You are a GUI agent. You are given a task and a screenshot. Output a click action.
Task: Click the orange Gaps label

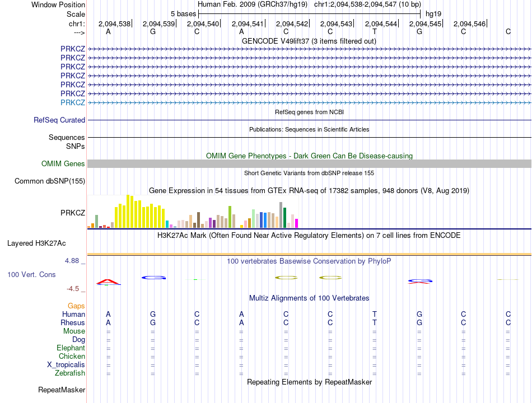(x=76, y=306)
